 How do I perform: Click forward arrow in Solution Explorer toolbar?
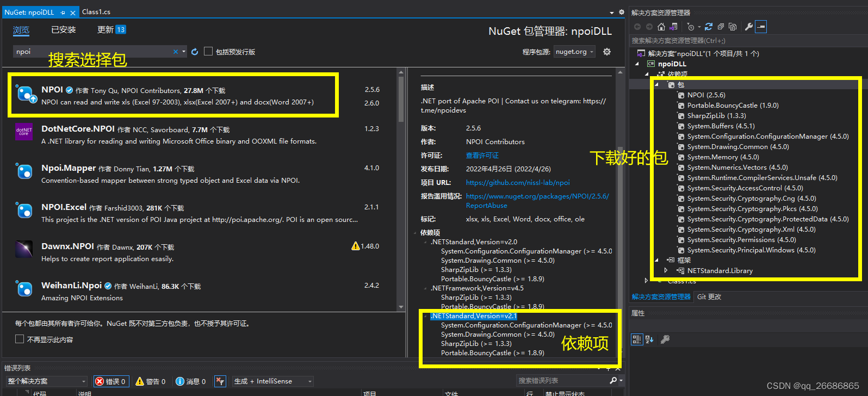point(649,27)
